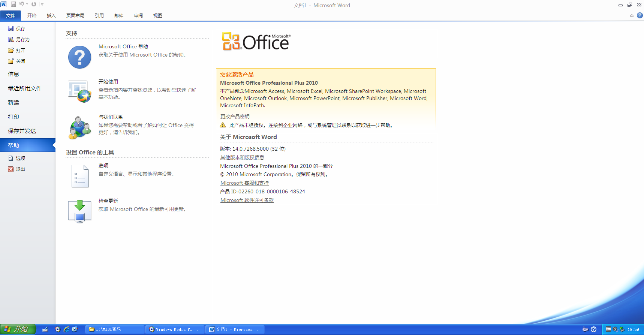
Task: Click the blue question mark Microsoft Office 帮助 icon
Action: click(x=79, y=57)
